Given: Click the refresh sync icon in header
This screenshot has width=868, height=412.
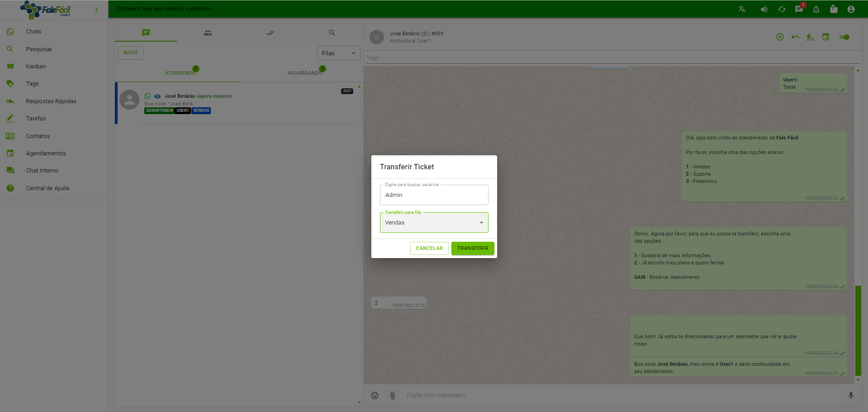Looking at the screenshot, I should [782, 10].
